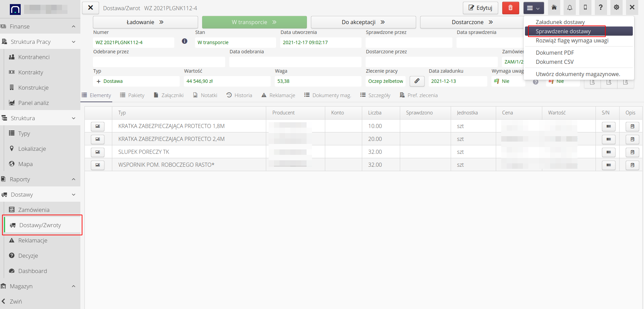Click the question mark help icon
The height and width of the screenshot is (309, 644).
(x=601, y=7)
